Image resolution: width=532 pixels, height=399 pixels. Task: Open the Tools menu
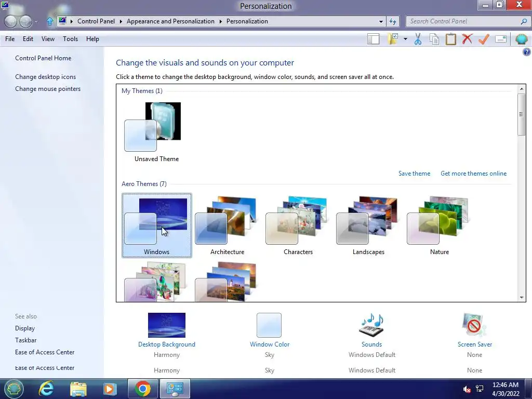pos(70,38)
